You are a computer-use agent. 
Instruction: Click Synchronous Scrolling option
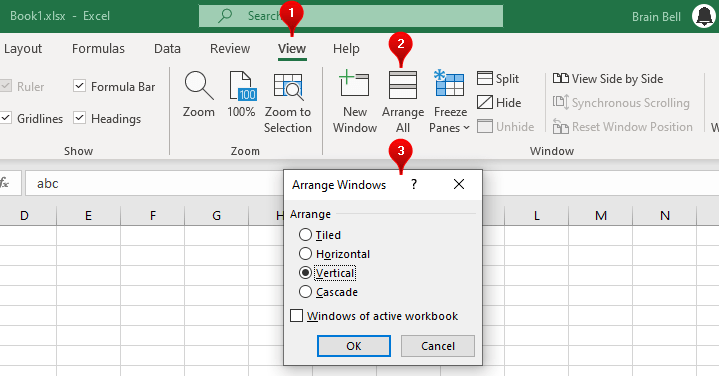pos(621,102)
